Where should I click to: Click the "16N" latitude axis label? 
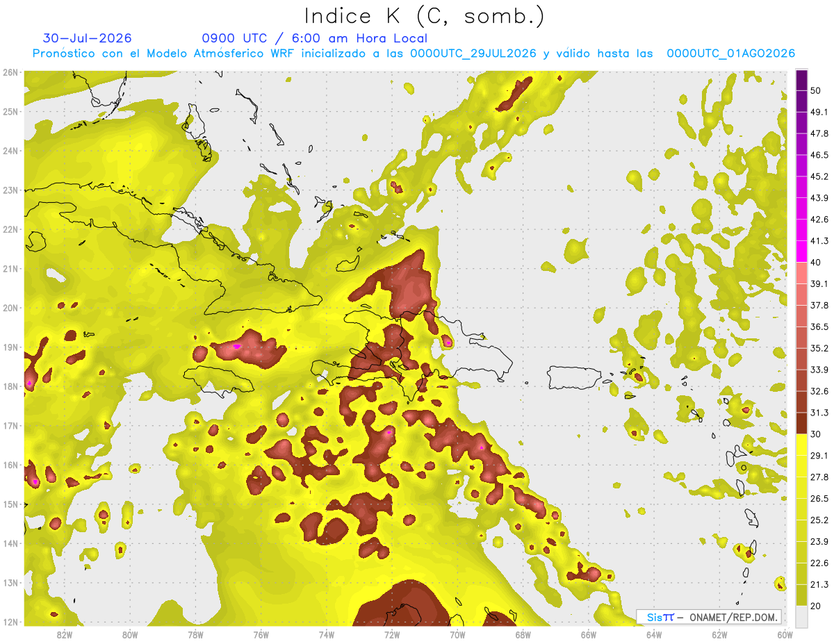pyautogui.click(x=10, y=465)
